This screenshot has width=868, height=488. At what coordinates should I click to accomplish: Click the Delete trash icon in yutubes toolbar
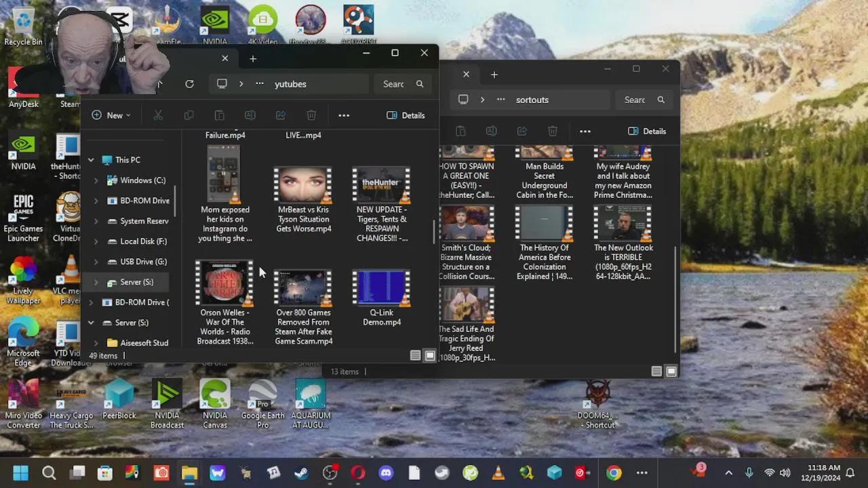pos(311,115)
